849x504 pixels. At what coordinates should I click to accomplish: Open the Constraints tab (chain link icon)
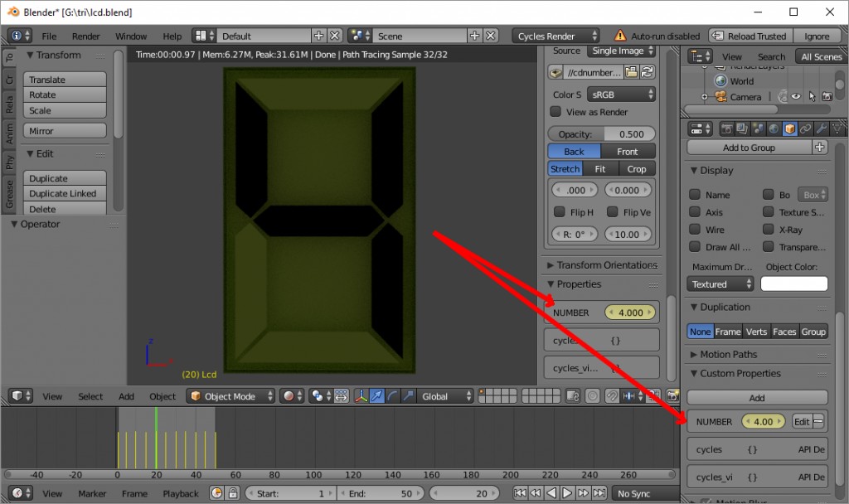[x=807, y=128]
